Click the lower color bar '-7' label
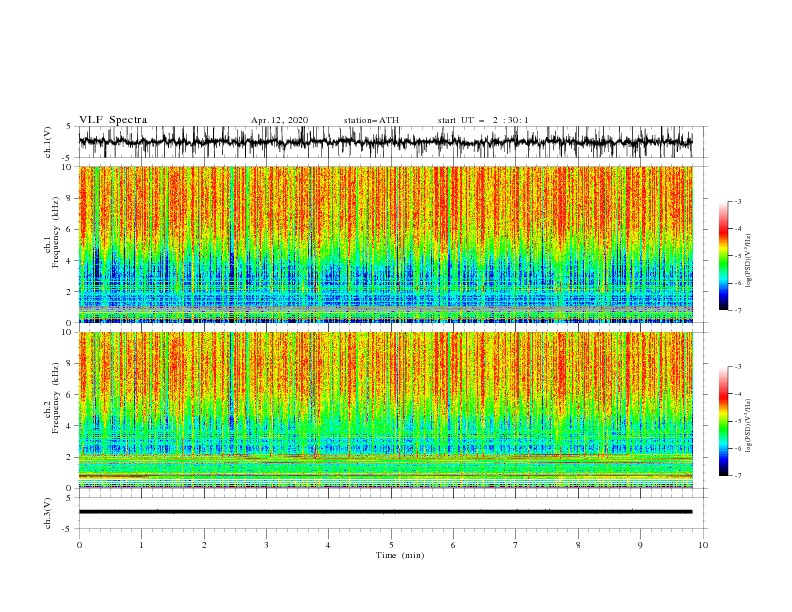The width and height of the screenshot is (792, 612). [x=738, y=475]
